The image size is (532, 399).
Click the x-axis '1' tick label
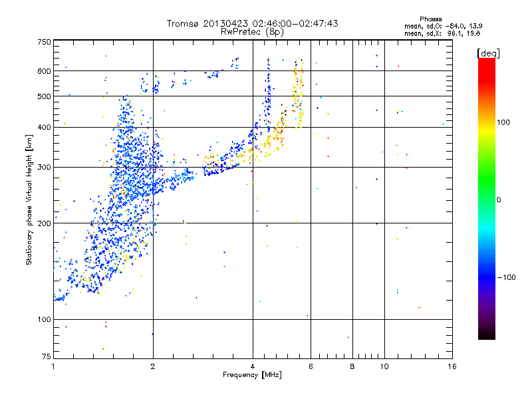tap(53, 366)
